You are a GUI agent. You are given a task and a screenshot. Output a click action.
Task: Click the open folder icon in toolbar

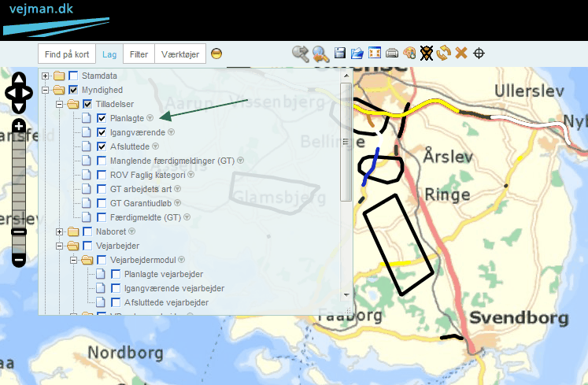[357, 54]
